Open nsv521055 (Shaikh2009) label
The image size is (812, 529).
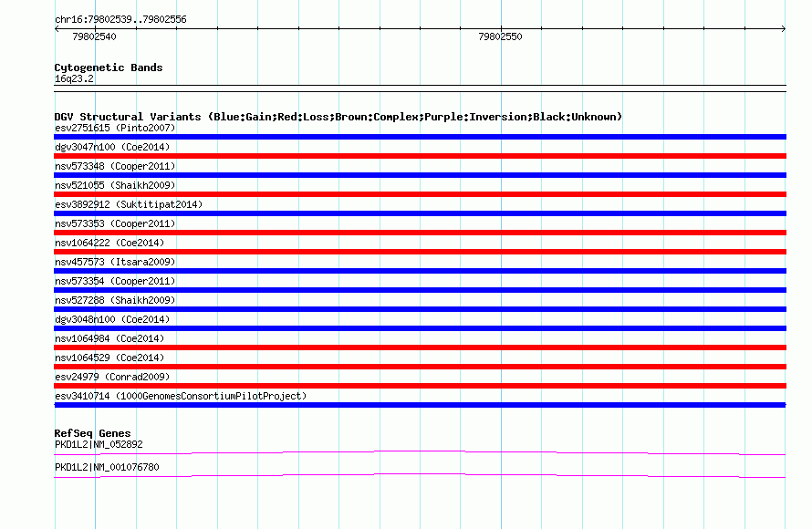115,185
